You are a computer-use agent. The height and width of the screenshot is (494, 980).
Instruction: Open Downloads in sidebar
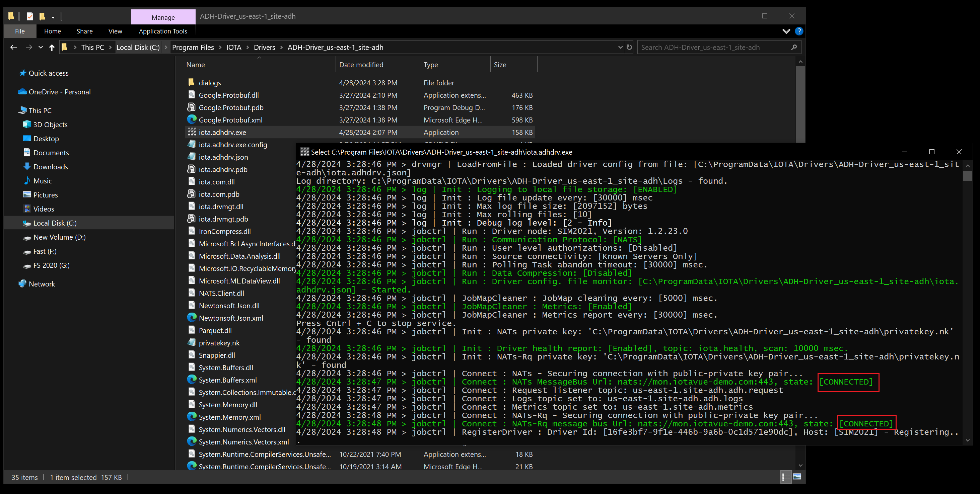point(51,167)
